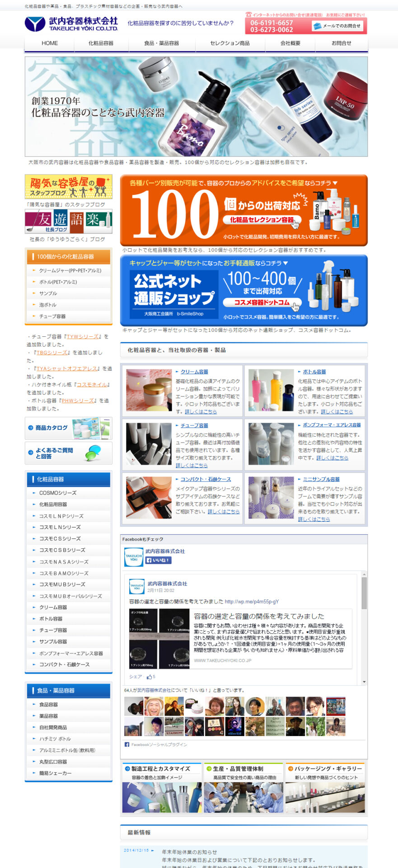Click the orange 化粧品セレクション容器 button
398x868 pixels.
tap(262, 220)
